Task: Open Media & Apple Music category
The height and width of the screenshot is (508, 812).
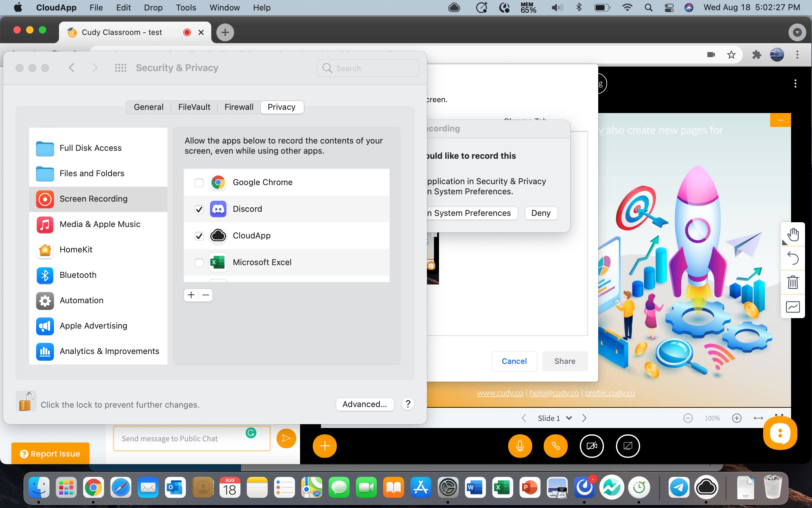Action: click(x=98, y=224)
